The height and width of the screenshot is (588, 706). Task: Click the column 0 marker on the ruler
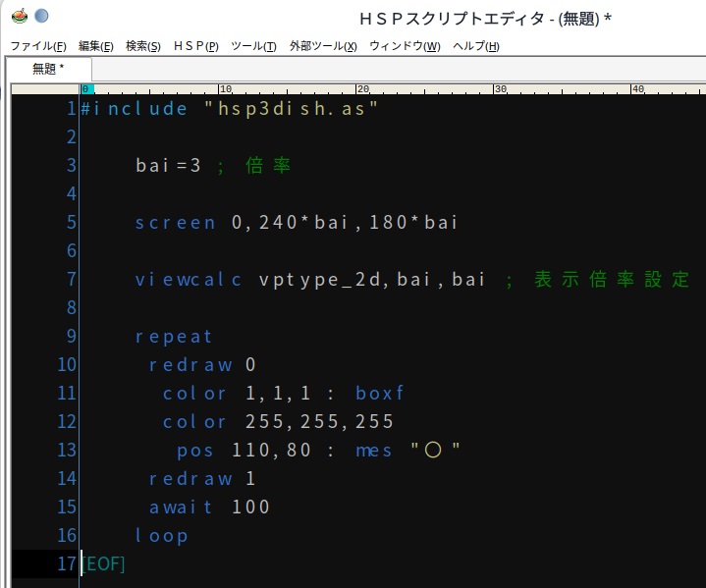[x=87, y=89]
